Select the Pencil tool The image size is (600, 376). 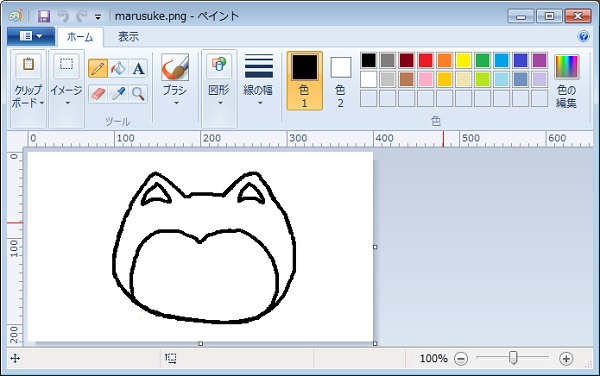[x=98, y=69]
